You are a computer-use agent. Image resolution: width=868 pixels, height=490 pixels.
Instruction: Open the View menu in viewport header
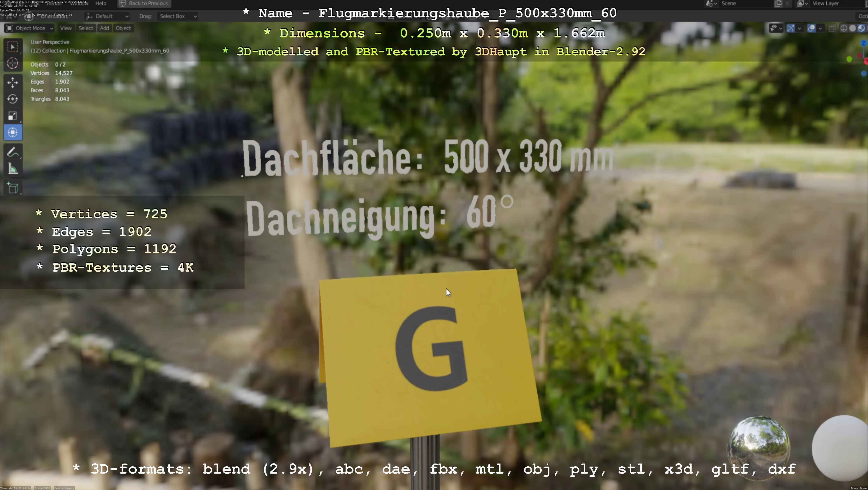[66, 28]
